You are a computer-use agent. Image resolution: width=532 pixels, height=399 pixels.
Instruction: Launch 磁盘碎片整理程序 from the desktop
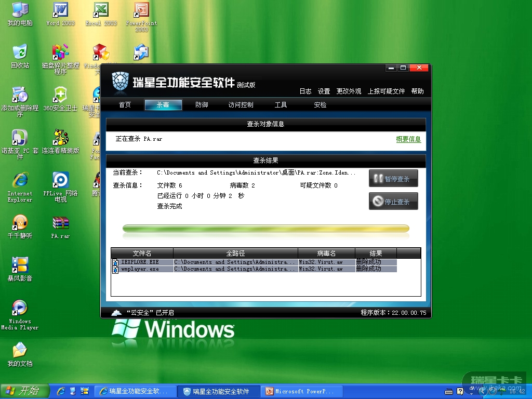[x=60, y=59]
